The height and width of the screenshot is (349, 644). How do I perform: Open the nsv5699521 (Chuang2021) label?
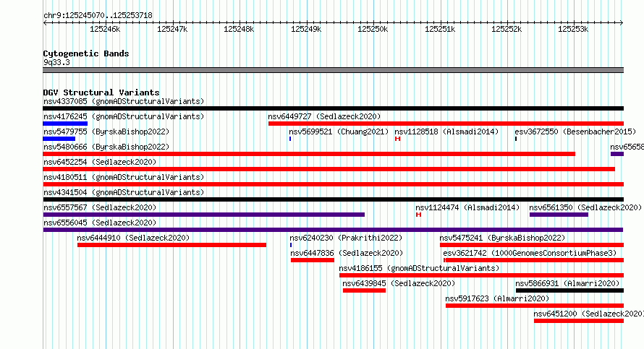tap(339, 132)
